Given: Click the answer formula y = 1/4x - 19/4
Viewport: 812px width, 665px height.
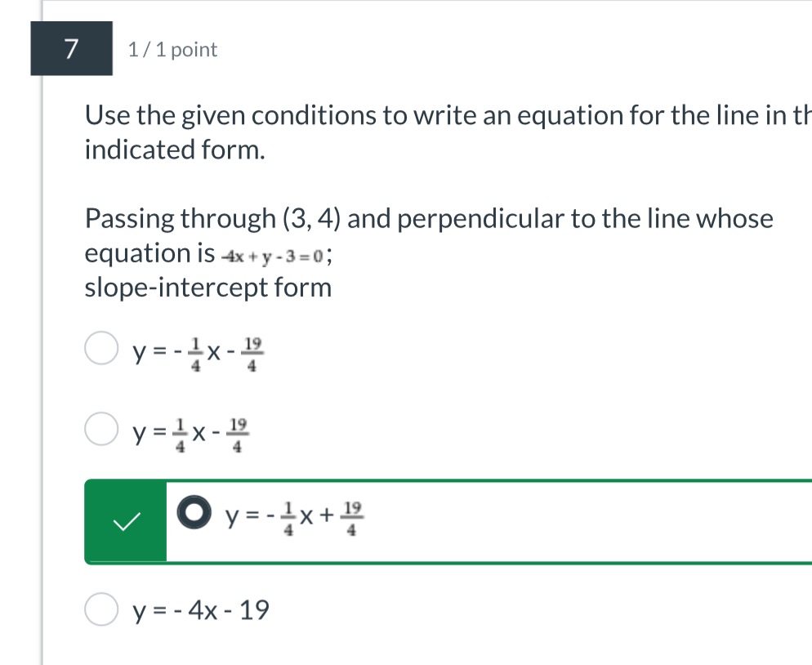Looking at the screenshot, I should tap(191, 434).
